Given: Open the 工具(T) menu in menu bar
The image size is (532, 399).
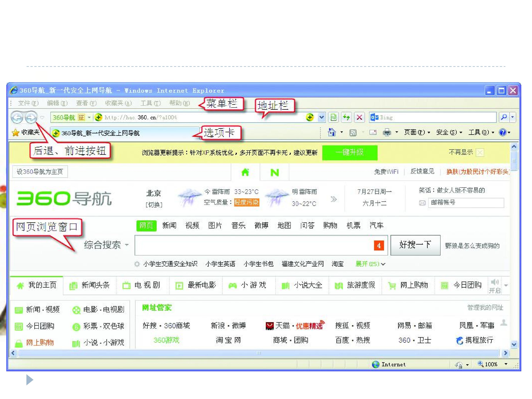Looking at the screenshot, I should [150, 103].
